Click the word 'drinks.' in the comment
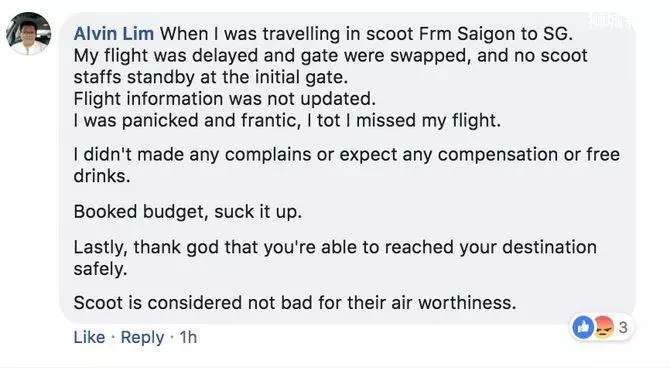This screenshot has height=368, width=670. pos(102,176)
